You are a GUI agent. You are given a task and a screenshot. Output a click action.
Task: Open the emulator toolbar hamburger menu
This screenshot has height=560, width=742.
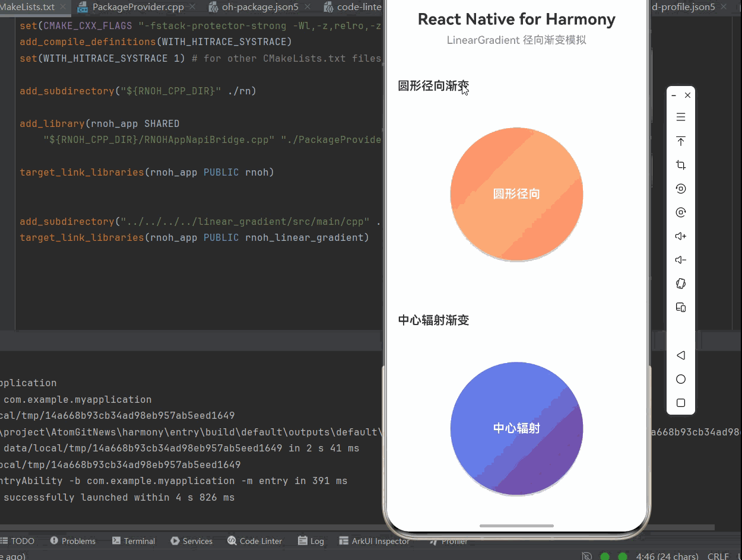point(681,117)
